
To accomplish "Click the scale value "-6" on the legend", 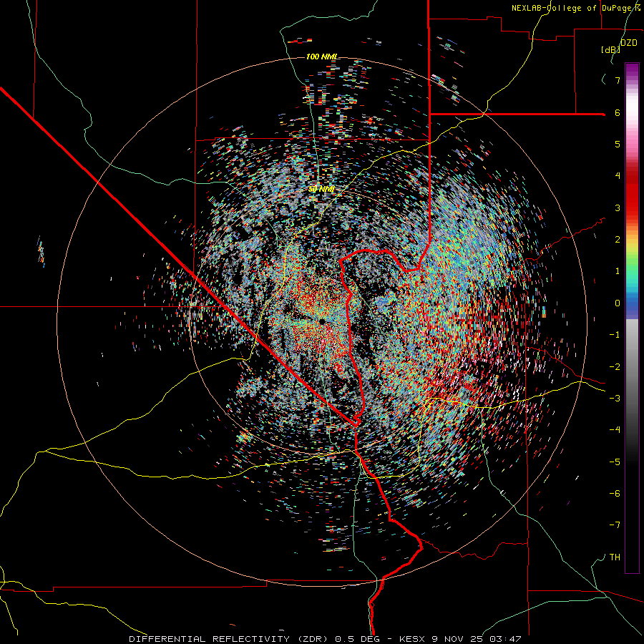I will point(615,494).
